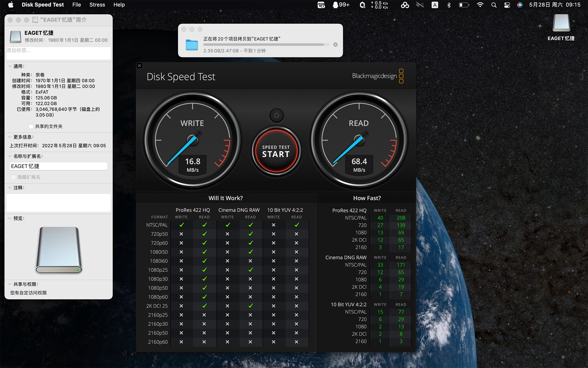Click the drive preview thumbnail

(59, 250)
